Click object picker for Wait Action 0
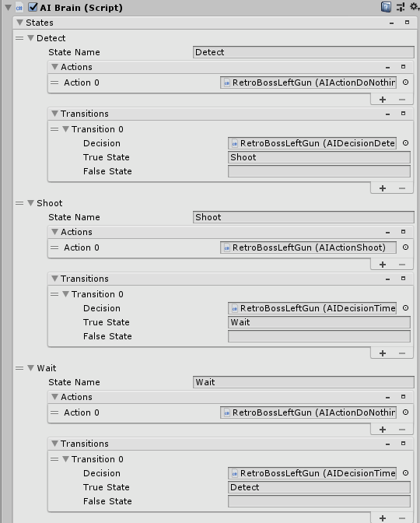 (x=405, y=412)
